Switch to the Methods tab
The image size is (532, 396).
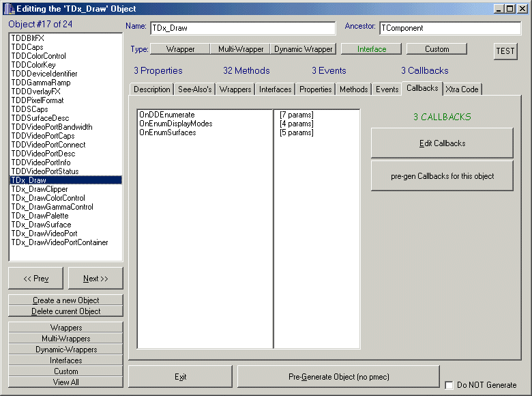[353, 89]
